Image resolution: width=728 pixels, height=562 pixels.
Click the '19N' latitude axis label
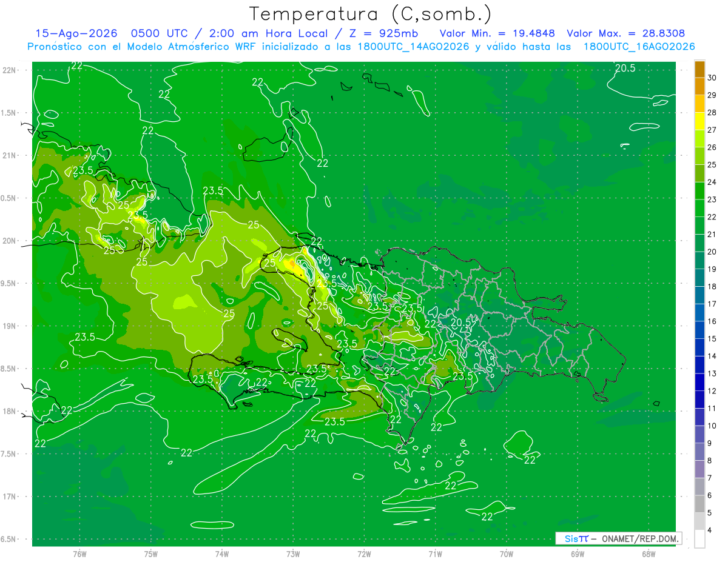(10, 326)
